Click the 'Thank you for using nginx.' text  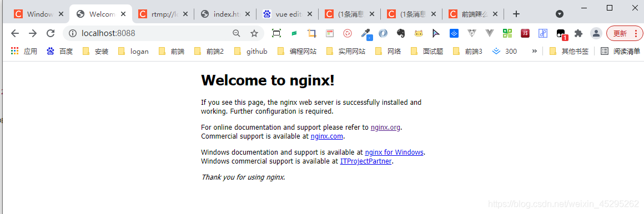pyautogui.click(x=243, y=177)
